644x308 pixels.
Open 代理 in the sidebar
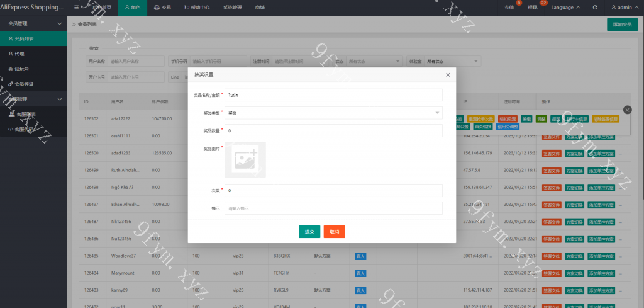[33, 54]
